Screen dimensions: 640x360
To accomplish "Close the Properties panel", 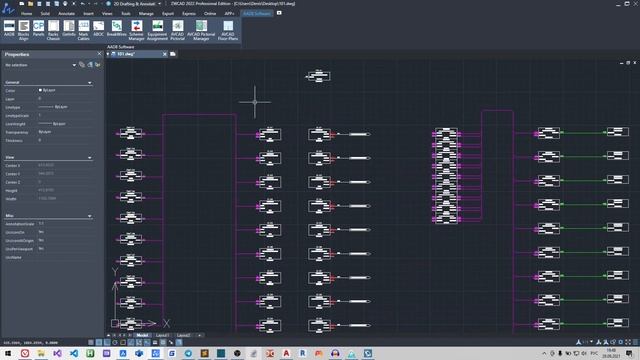I will (x=99, y=54).
